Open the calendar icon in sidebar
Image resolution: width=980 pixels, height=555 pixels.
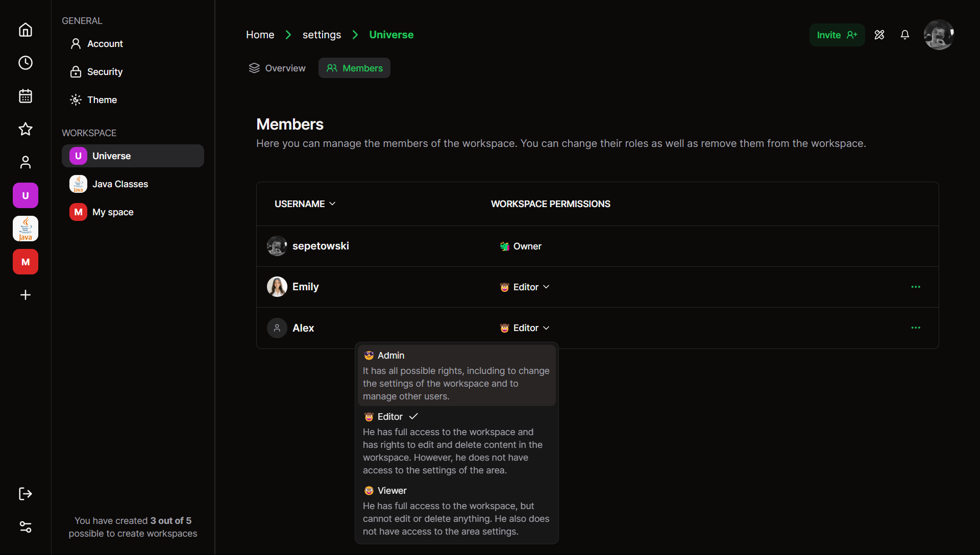(26, 96)
